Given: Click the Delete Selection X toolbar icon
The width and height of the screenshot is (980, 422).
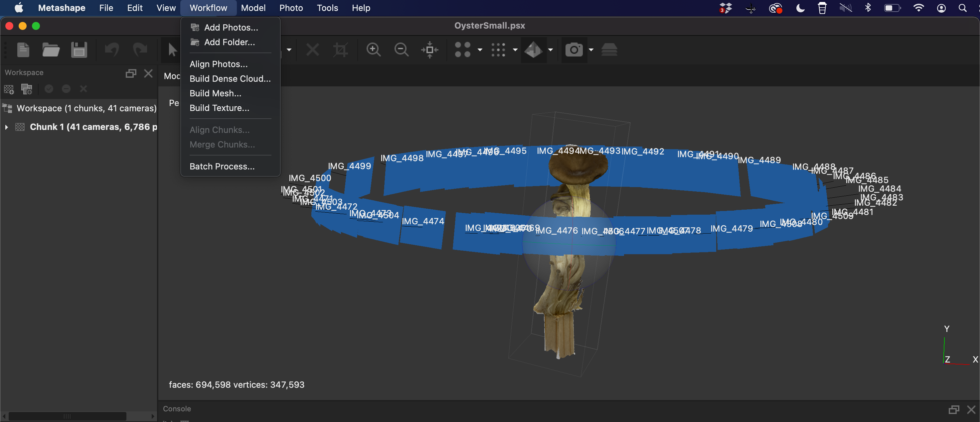Looking at the screenshot, I should pyautogui.click(x=313, y=50).
